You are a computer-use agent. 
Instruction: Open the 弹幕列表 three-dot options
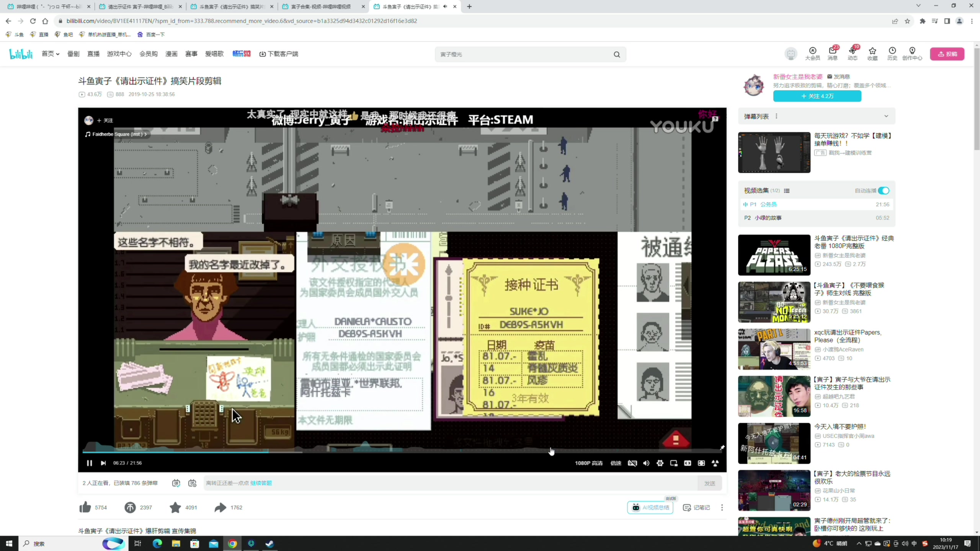point(776,116)
